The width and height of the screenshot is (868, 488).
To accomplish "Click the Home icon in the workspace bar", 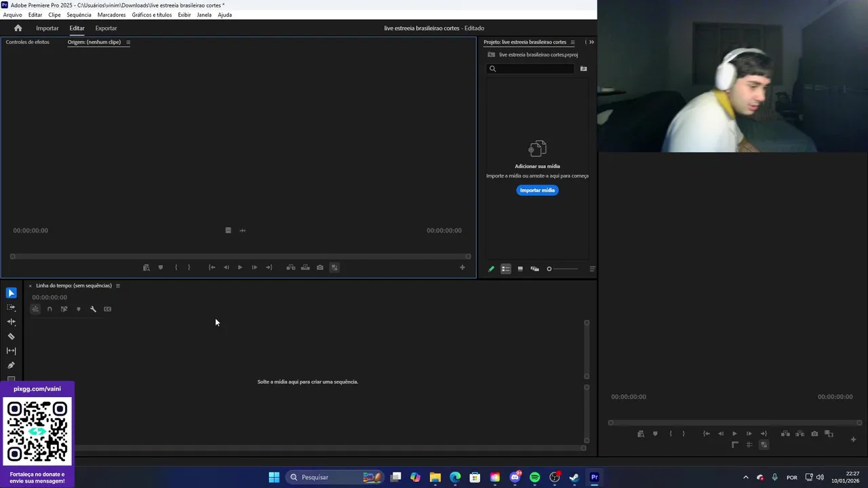I will pos(18,28).
